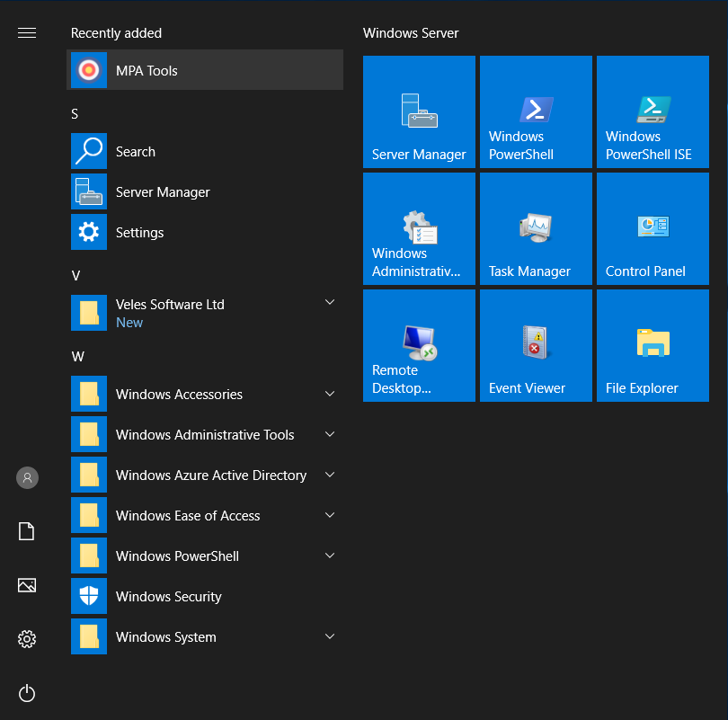This screenshot has width=728, height=720.
Task: Jump via the letter W header
Action: 77,357
